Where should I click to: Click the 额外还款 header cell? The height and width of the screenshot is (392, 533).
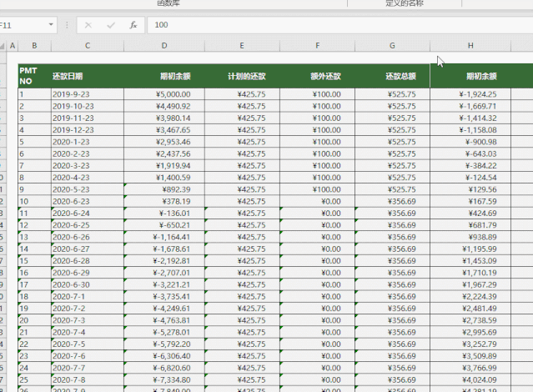(x=317, y=76)
